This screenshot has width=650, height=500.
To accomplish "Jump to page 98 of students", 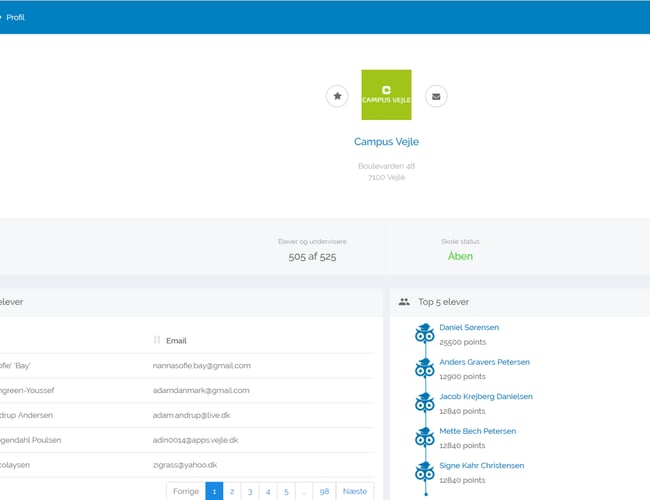I will coord(323,491).
